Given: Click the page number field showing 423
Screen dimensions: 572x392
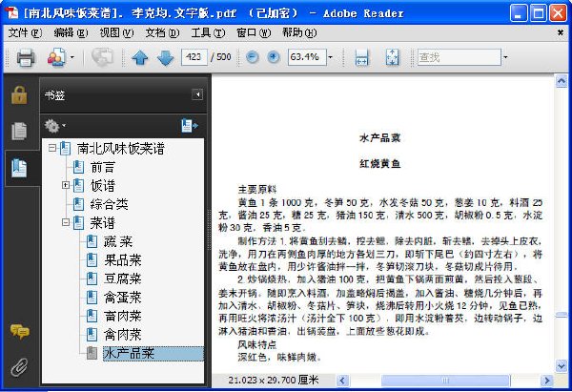Looking at the screenshot, I should pyautogui.click(x=194, y=57).
